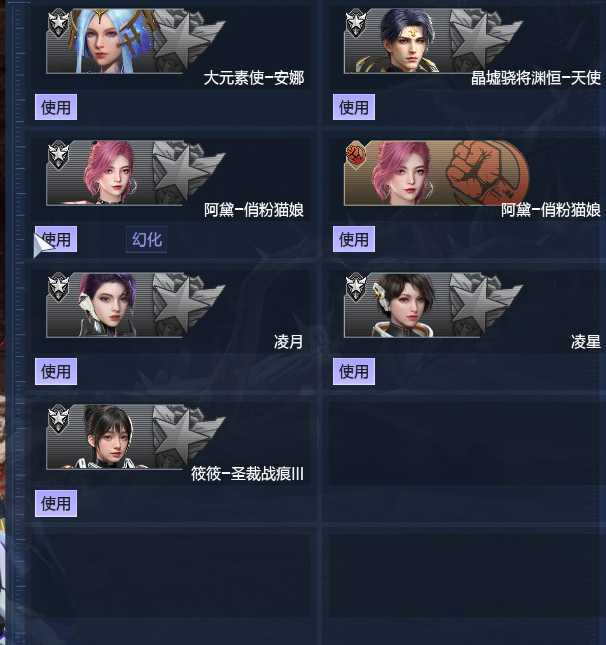Click 使用 under fist-badge 阿黛-俏粉猫娘 card

[x=354, y=239]
